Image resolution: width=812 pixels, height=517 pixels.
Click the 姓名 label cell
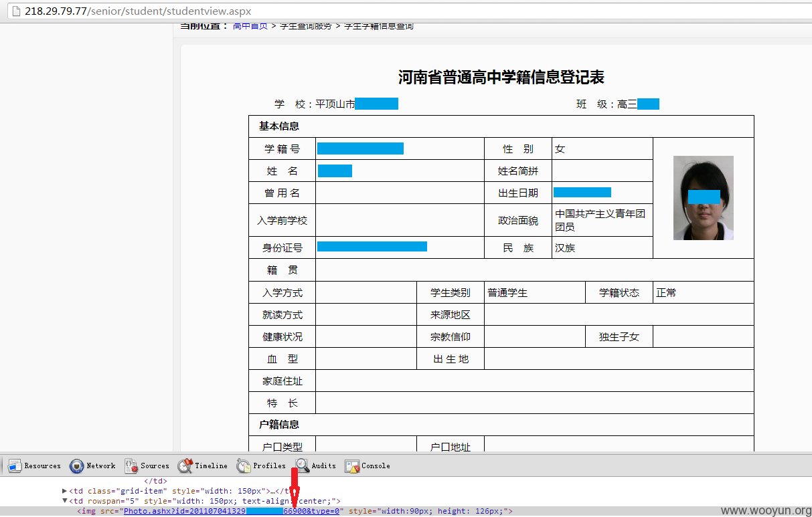coord(282,171)
